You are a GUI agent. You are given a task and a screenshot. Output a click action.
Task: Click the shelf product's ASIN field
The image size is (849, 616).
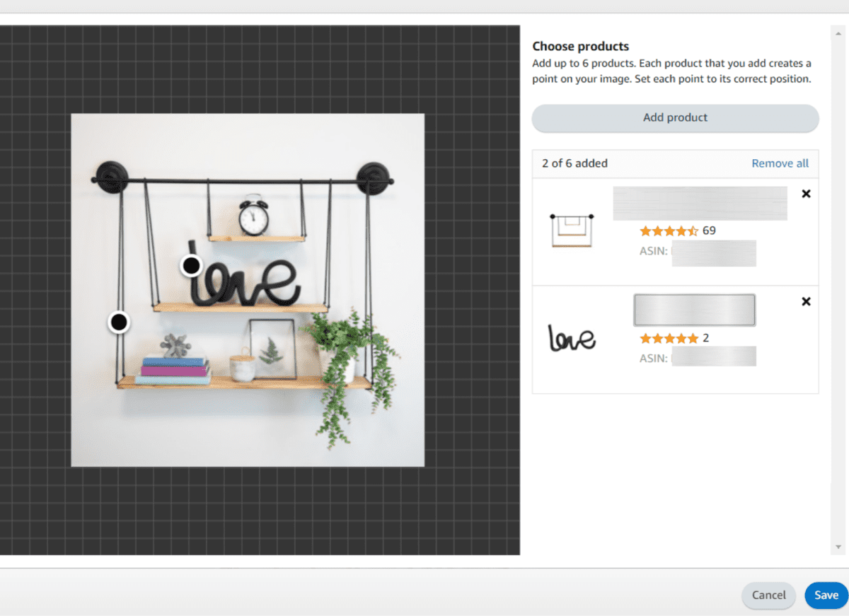pos(714,252)
